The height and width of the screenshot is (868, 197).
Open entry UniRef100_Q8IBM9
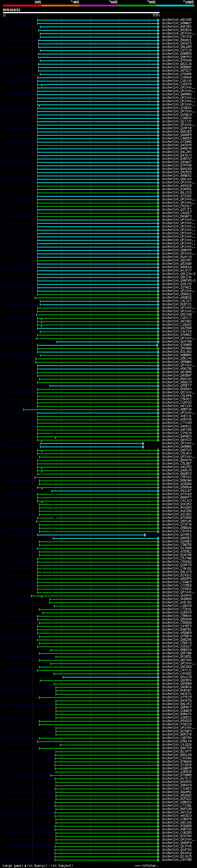176,372
